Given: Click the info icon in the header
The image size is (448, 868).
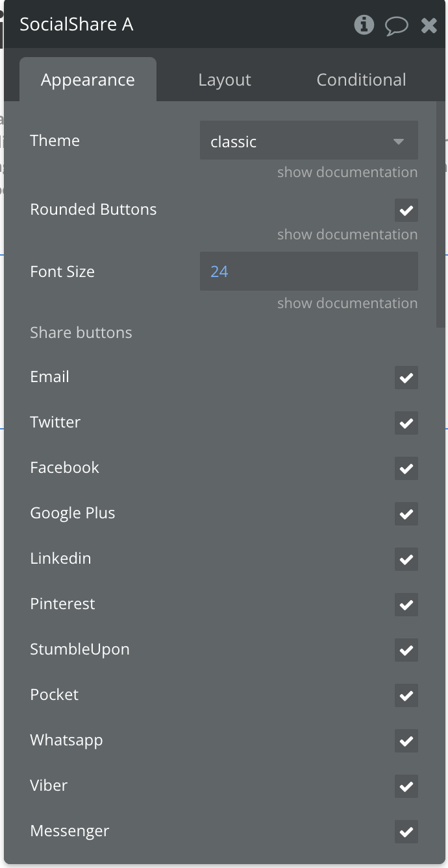Looking at the screenshot, I should pyautogui.click(x=364, y=25).
